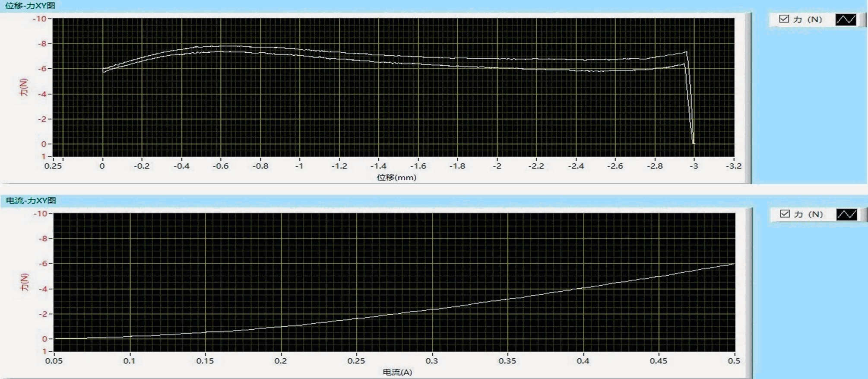The height and width of the screenshot is (379, 868).
Task: Click plot style icon in current-force legend
Action: pyautogui.click(x=846, y=214)
